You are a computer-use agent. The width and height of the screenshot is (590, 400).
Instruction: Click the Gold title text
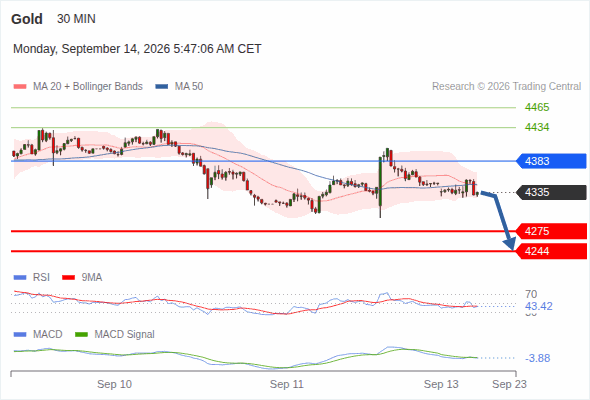[x=27, y=19]
